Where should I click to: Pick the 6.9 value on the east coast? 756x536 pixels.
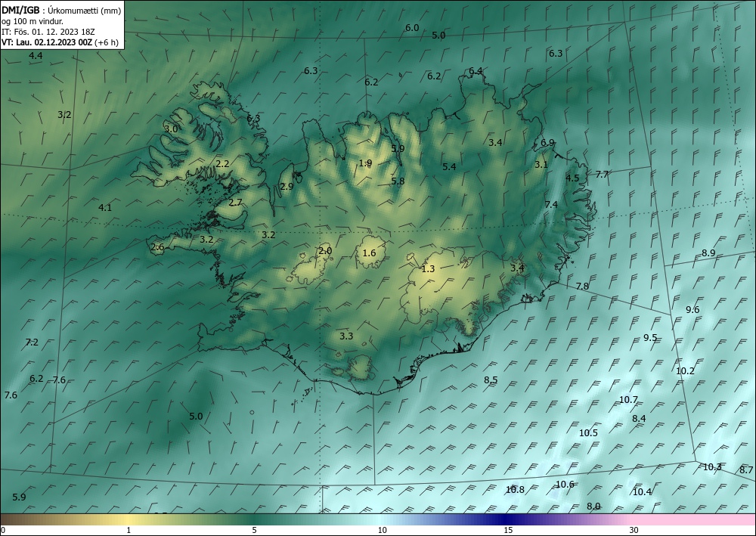coord(547,143)
